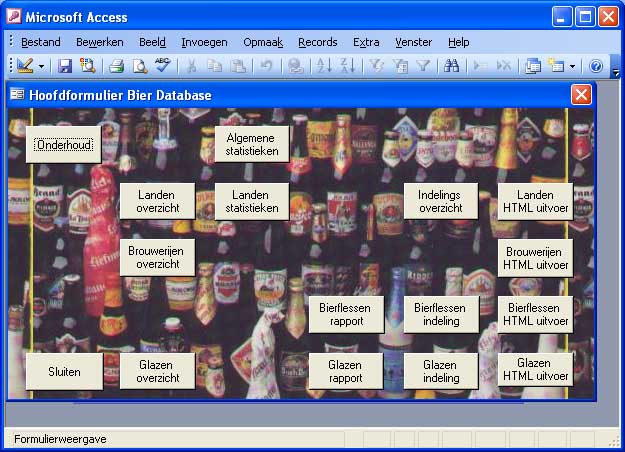Open Print Preview from the toolbar

(140, 66)
